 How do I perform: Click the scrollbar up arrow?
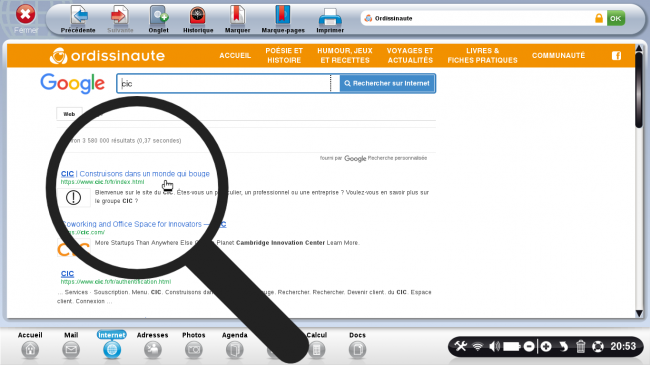click(x=639, y=49)
